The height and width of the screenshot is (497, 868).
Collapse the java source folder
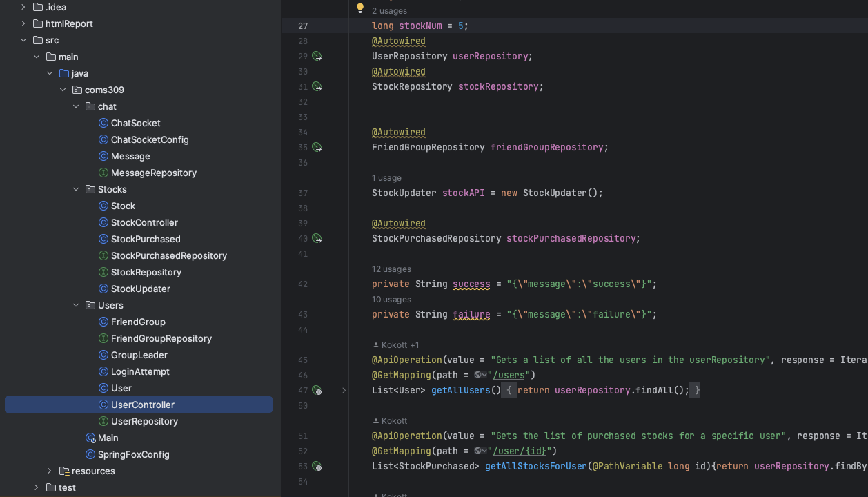[50, 73]
